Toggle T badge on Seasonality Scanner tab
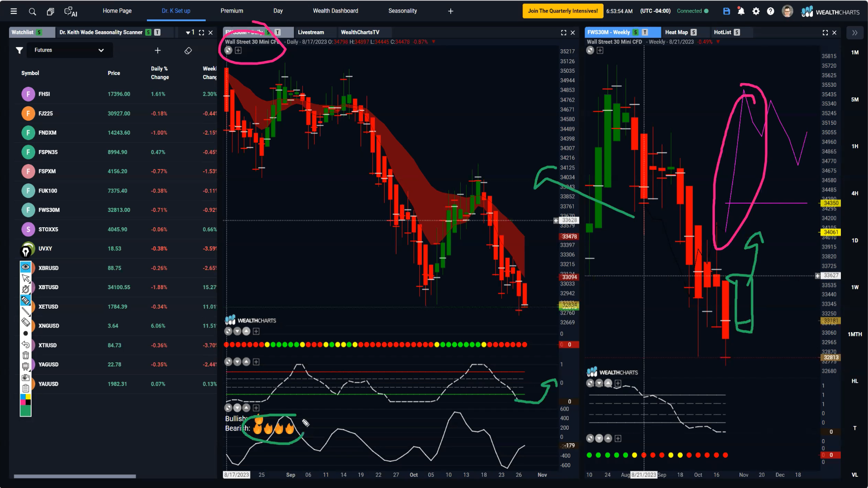The width and height of the screenshot is (868, 488). coord(157,33)
